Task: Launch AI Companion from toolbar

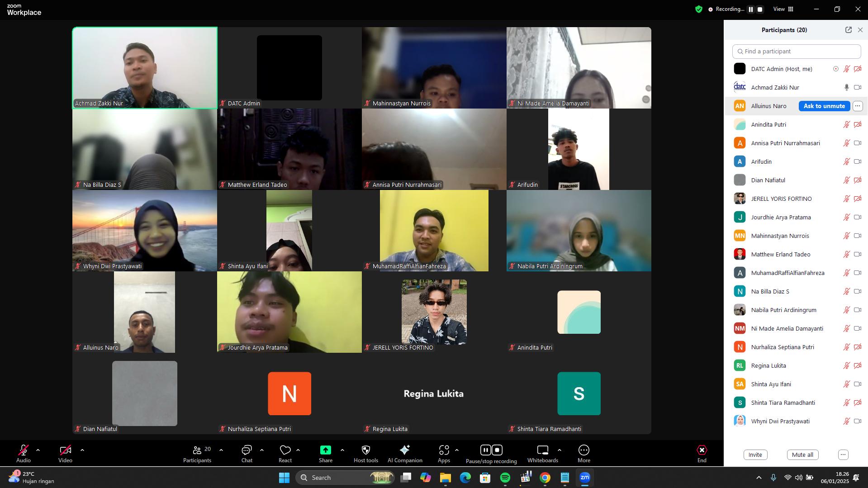Action: pyautogui.click(x=405, y=450)
